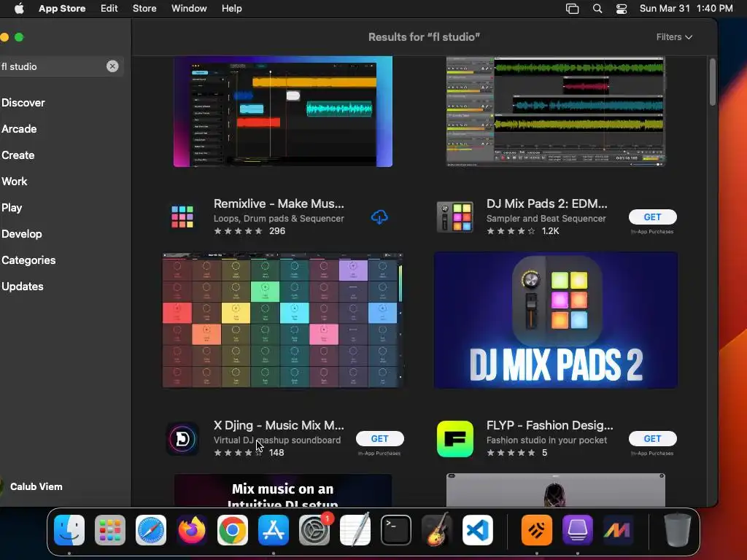Click the Remixlive - Make Mus... title

279,204
